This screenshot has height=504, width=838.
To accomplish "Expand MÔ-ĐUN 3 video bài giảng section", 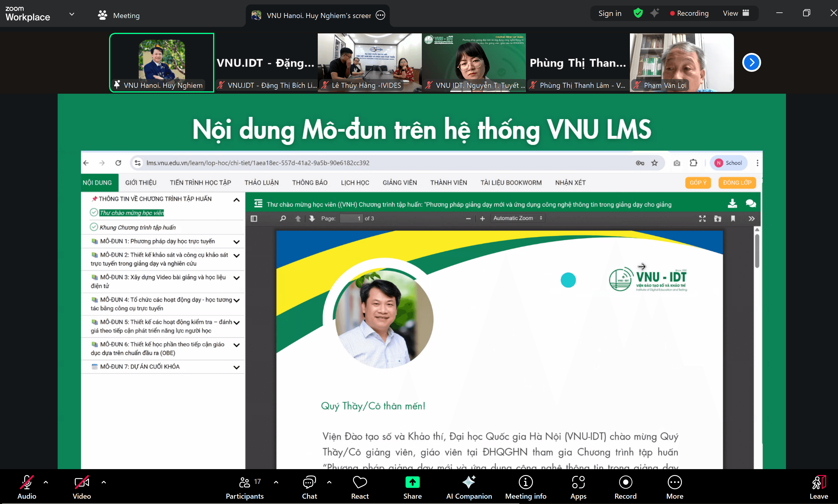I will point(236,278).
